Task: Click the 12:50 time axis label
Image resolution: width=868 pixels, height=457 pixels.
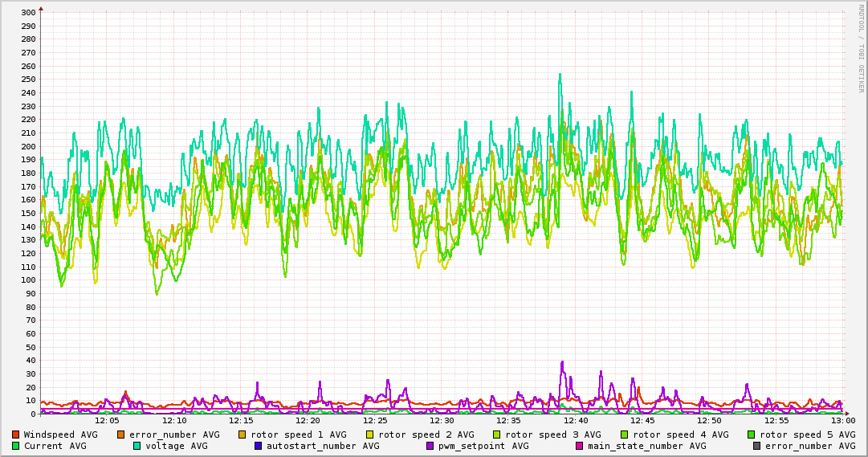Action: point(710,421)
